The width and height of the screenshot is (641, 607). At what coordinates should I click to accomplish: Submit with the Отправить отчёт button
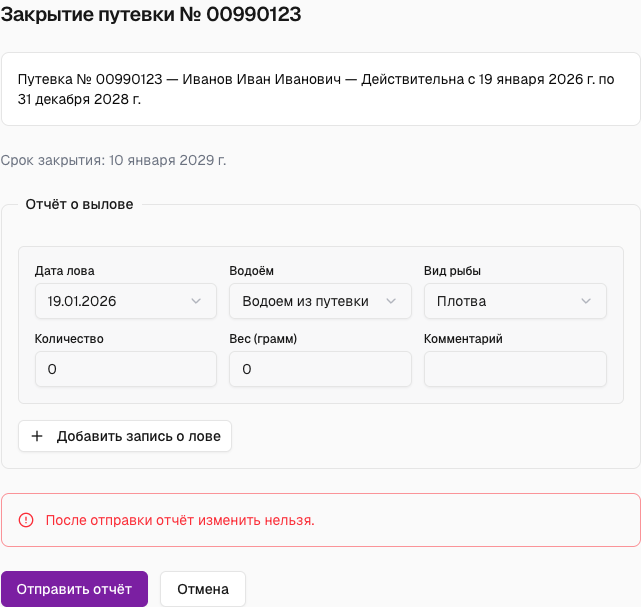74,589
